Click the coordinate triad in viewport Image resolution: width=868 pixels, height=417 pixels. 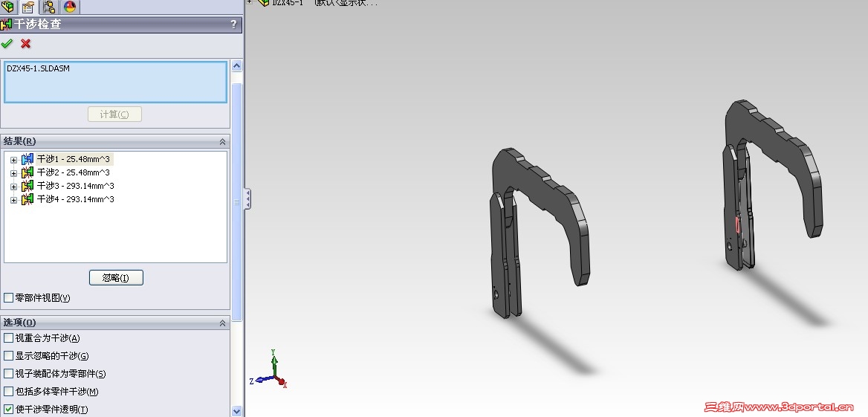pos(269,369)
